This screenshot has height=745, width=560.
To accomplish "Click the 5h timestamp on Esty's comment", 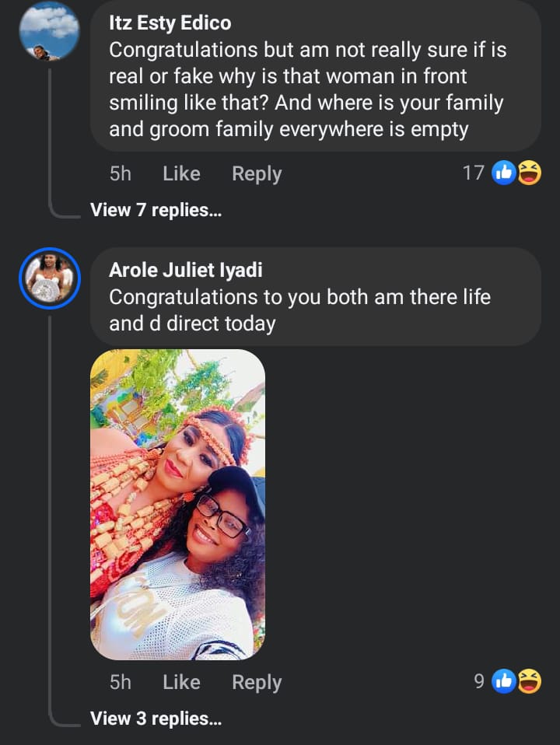I will (121, 173).
